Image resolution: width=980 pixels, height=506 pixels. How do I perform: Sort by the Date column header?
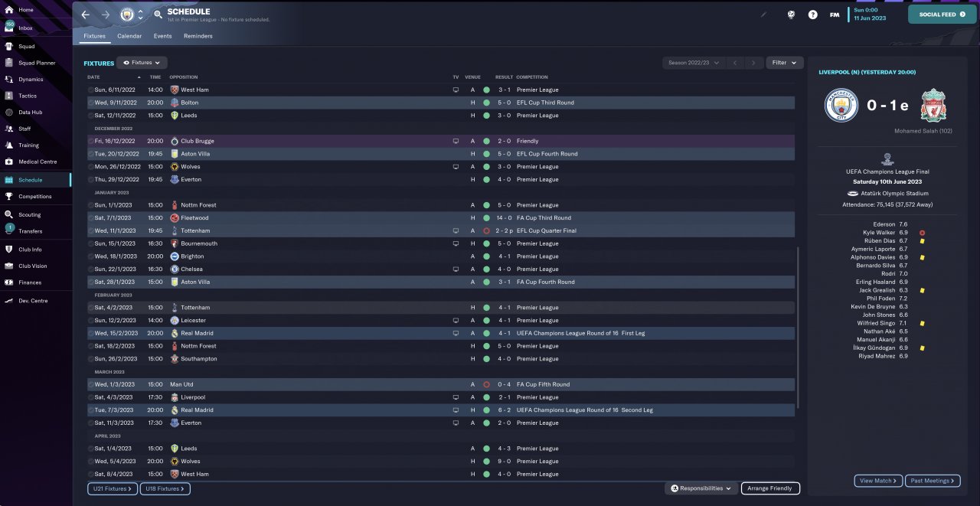(x=93, y=77)
